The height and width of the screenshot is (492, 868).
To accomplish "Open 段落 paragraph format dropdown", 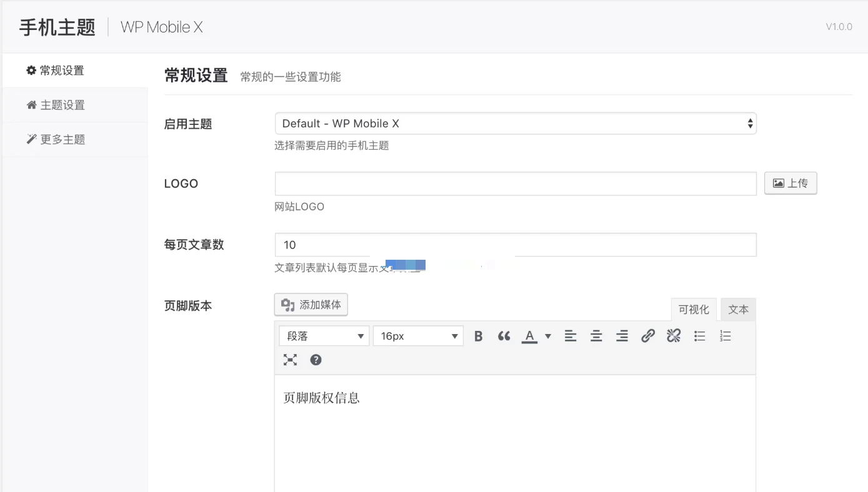I will [324, 336].
